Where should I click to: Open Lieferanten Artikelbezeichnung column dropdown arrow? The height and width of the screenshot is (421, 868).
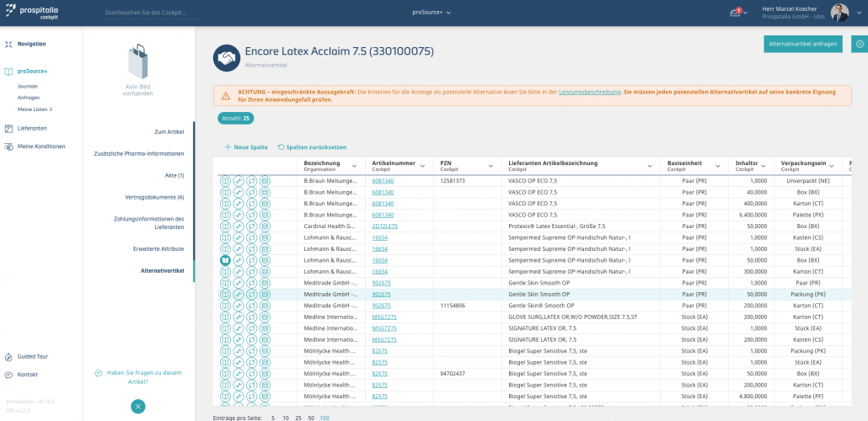(650, 166)
